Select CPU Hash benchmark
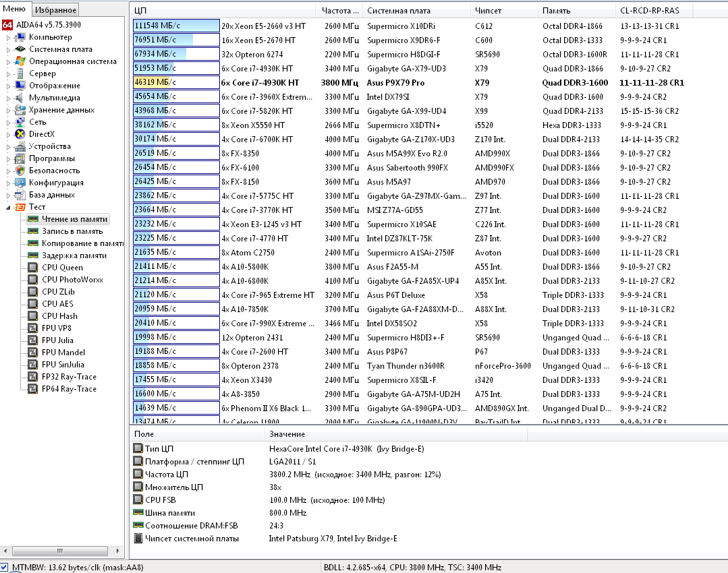This screenshot has height=573, width=728. pos(59,316)
